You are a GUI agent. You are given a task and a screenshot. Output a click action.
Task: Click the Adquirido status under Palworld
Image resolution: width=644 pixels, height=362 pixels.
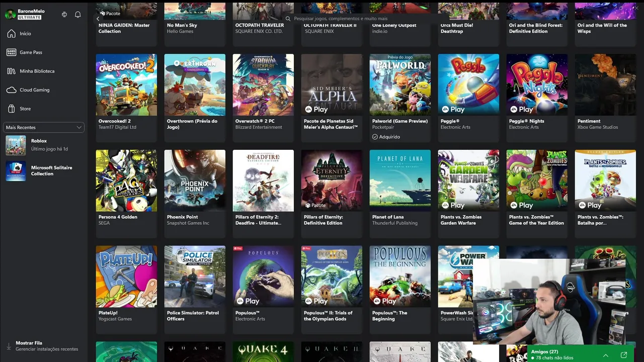pos(386,137)
